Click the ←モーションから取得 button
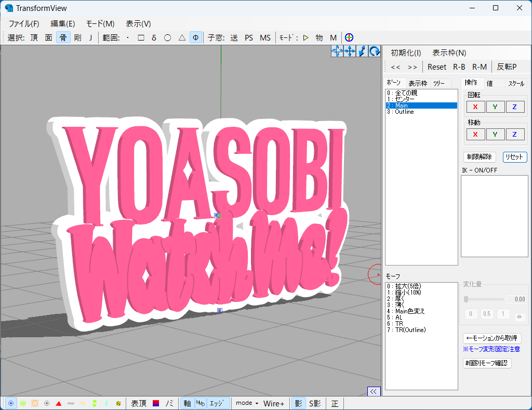This screenshot has width=532, height=410. pos(492,338)
